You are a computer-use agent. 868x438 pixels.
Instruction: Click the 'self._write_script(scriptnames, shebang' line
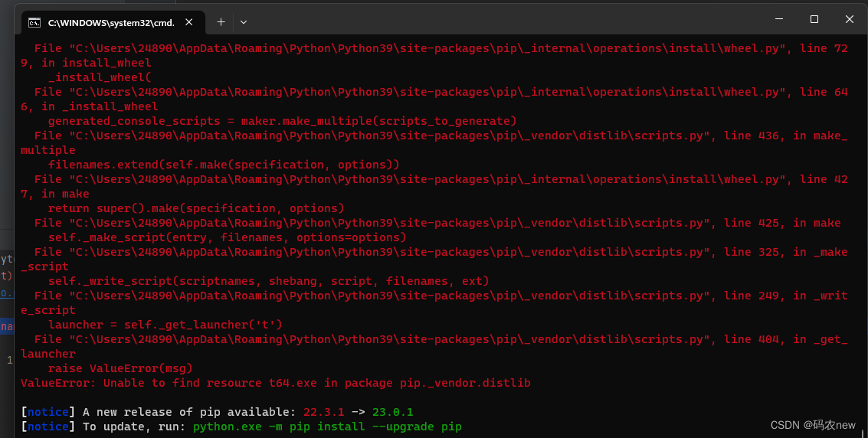click(x=268, y=281)
